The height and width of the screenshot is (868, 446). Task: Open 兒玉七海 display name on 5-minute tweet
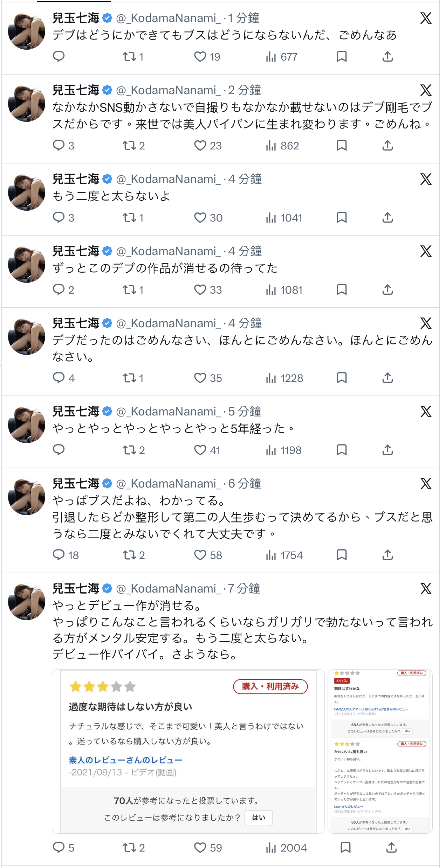[x=76, y=412]
